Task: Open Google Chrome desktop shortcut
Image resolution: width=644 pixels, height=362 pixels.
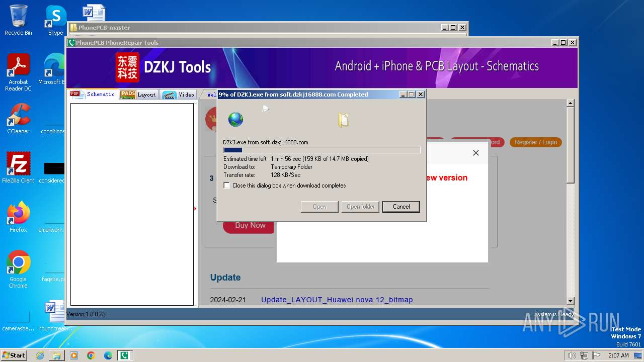Action: (x=18, y=269)
